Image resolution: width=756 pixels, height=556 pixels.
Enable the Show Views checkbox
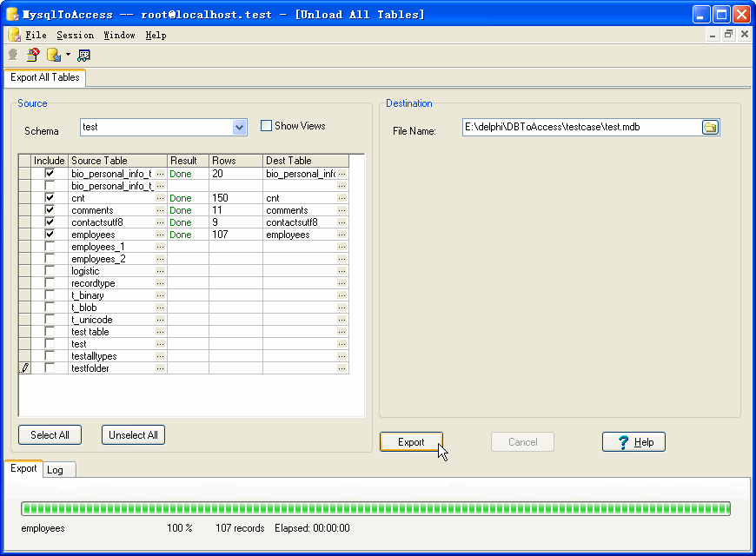(266, 126)
